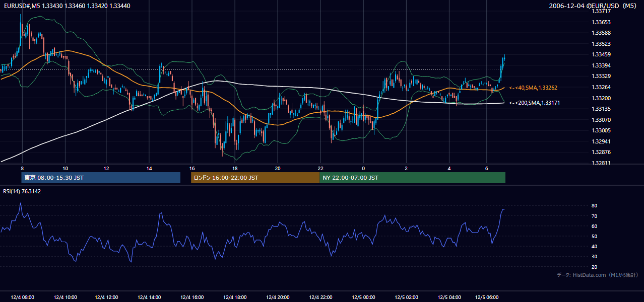644x302 pixels.
Task: Click the 1.33005 price axis label
Action: (601, 130)
